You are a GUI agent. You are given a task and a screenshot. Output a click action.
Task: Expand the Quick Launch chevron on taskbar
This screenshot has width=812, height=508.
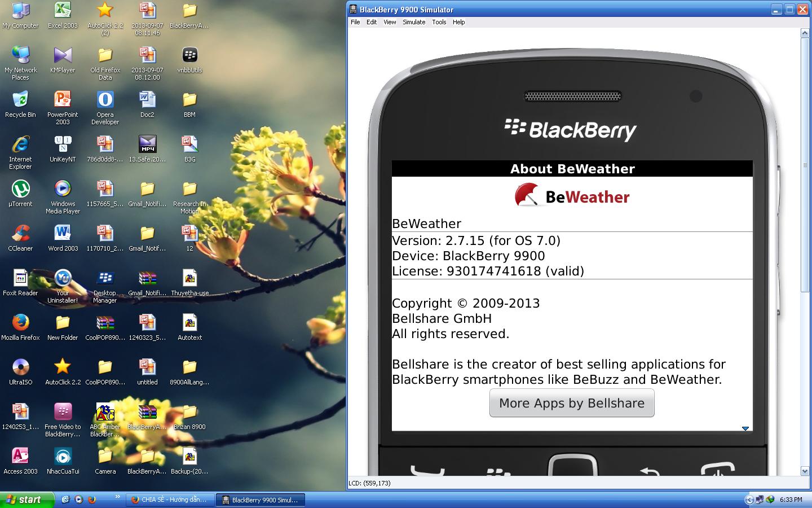coord(117,497)
